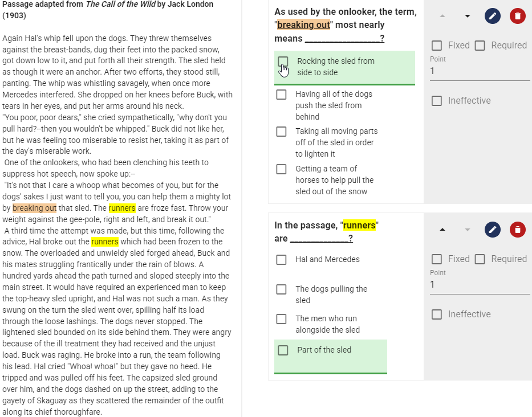This screenshot has height=417, width=532.
Task: Edit the 'breaking out' question with pencil icon
Action: click(x=493, y=16)
